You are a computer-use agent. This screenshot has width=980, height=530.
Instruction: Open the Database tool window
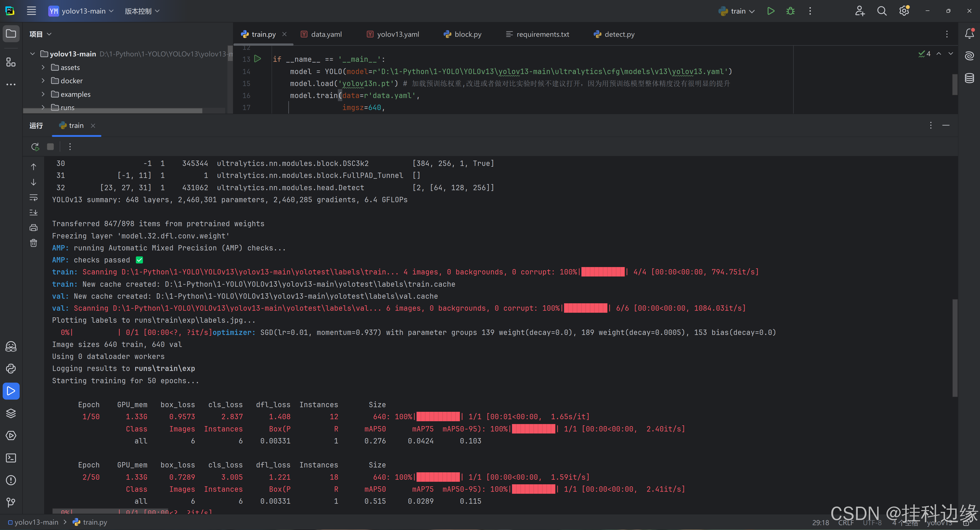(969, 78)
